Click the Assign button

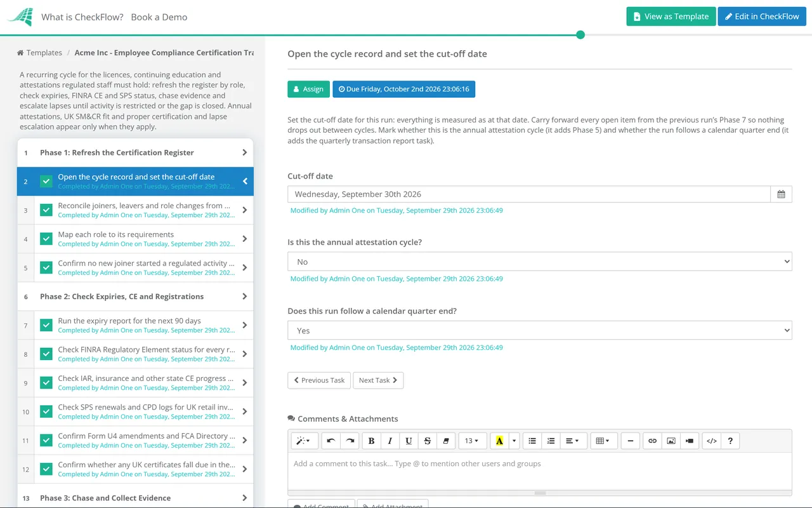pyautogui.click(x=308, y=89)
